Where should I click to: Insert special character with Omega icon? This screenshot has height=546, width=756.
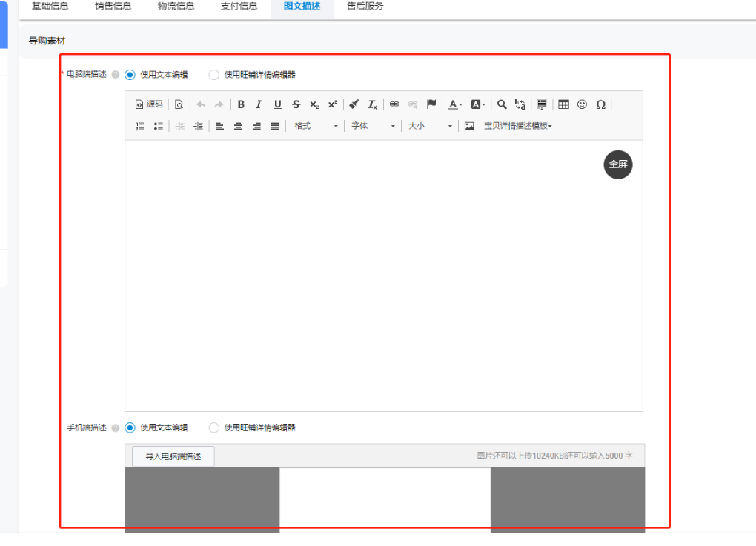pyautogui.click(x=600, y=104)
